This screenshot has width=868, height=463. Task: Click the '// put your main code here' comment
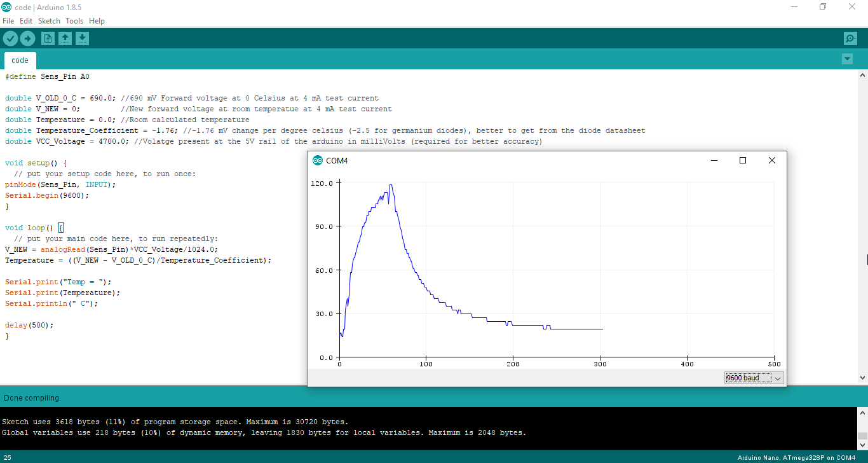[116, 238]
